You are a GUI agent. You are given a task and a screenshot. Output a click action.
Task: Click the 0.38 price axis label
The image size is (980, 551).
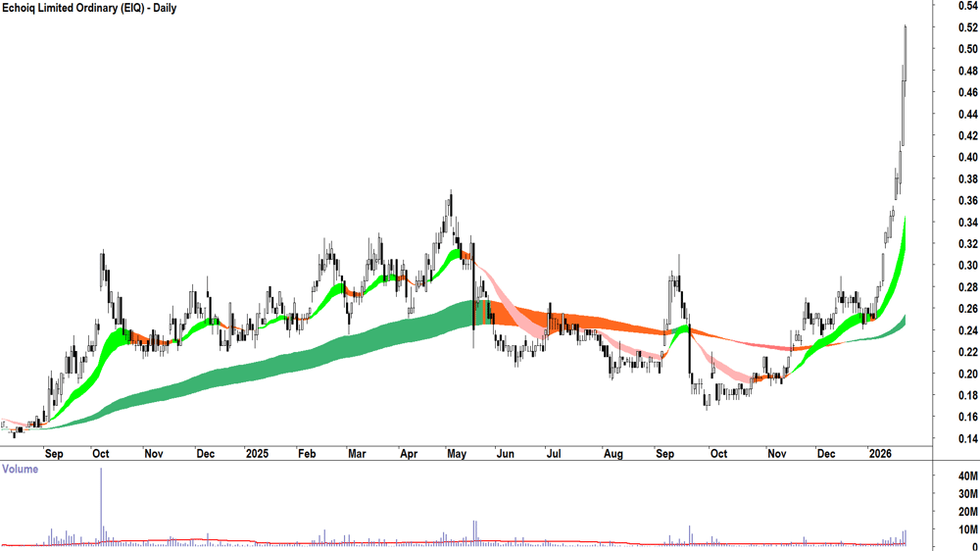tap(967, 178)
